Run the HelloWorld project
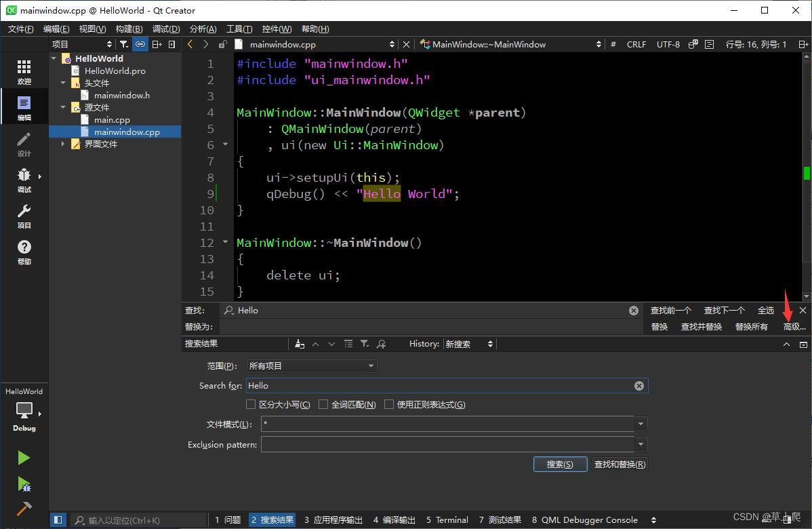 (x=24, y=458)
